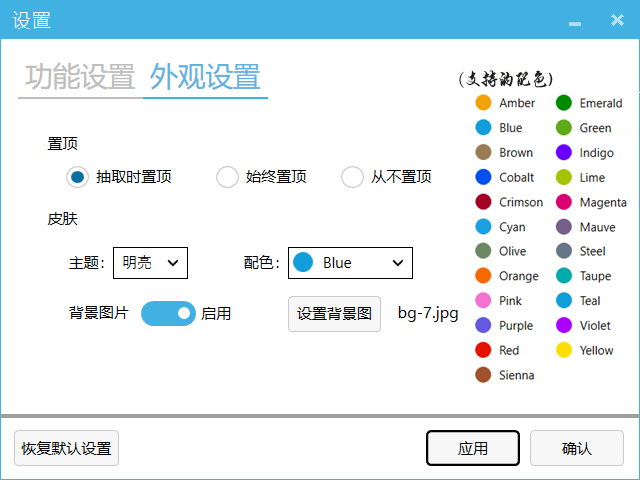Click the Magenta color circle
640x480 pixels.
coord(564,202)
